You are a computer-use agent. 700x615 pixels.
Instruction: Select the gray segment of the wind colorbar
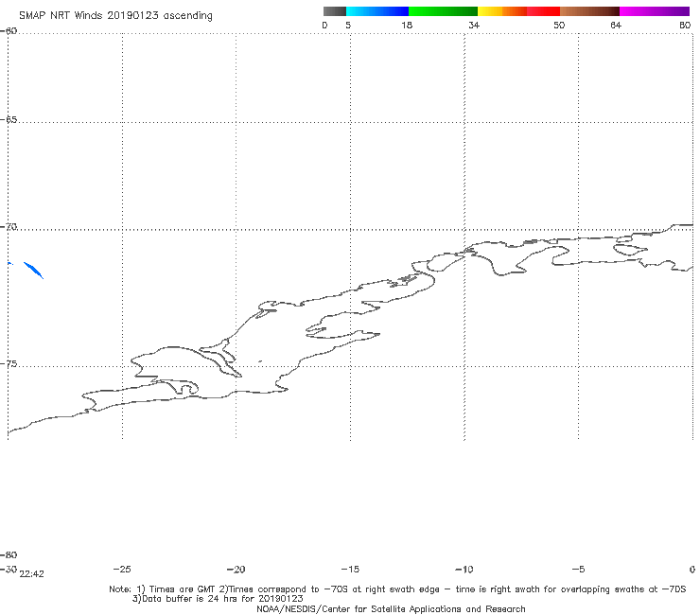334,11
